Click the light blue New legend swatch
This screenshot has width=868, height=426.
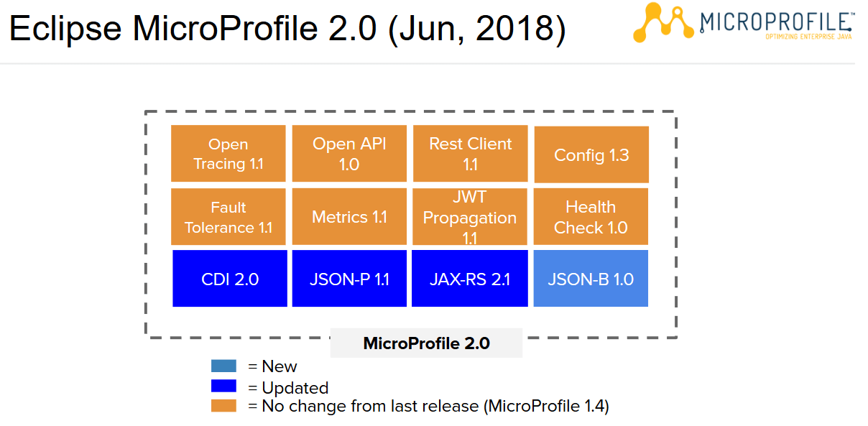pos(223,366)
